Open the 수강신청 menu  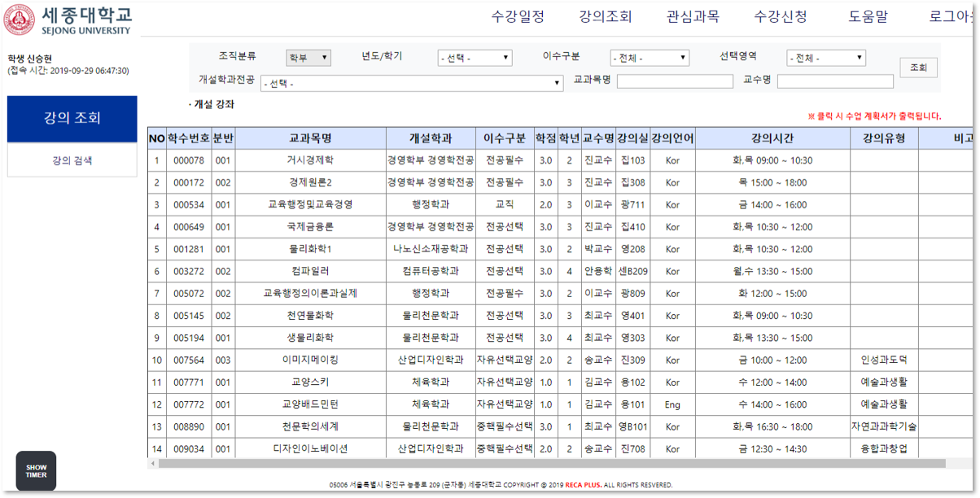pyautogui.click(x=781, y=17)
